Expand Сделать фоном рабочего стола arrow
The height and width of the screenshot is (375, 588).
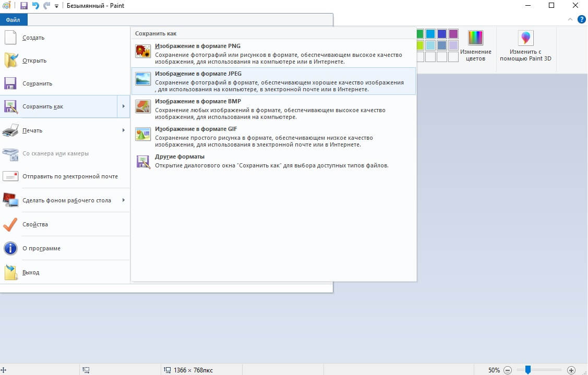(124, 200)
